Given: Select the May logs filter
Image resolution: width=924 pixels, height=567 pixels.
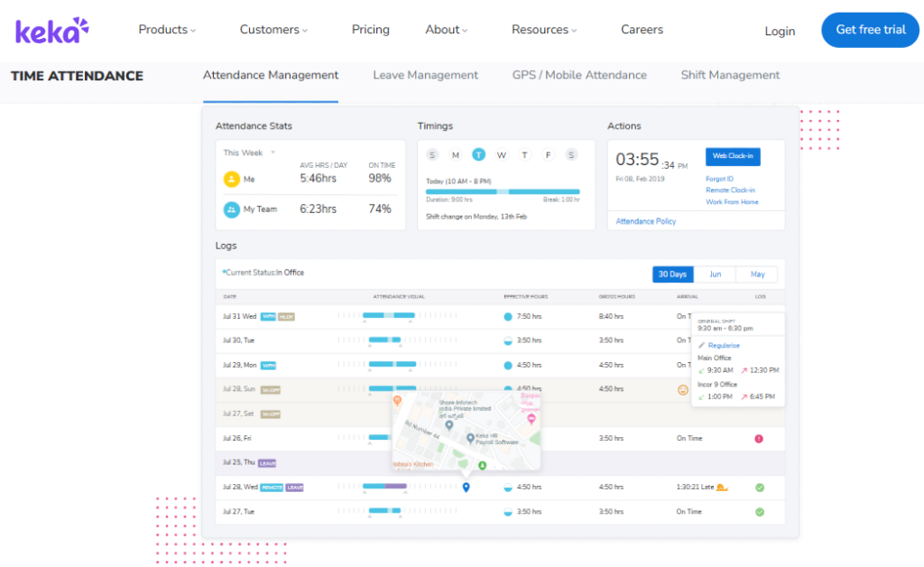Looking at the screenshot, I should [x=757, y=274].
